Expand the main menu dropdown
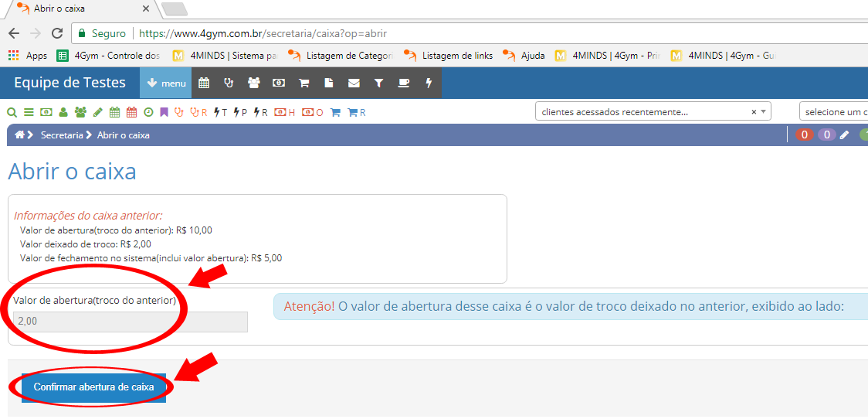The height and width of the screenshot is (419, 868). coord(165,83)
